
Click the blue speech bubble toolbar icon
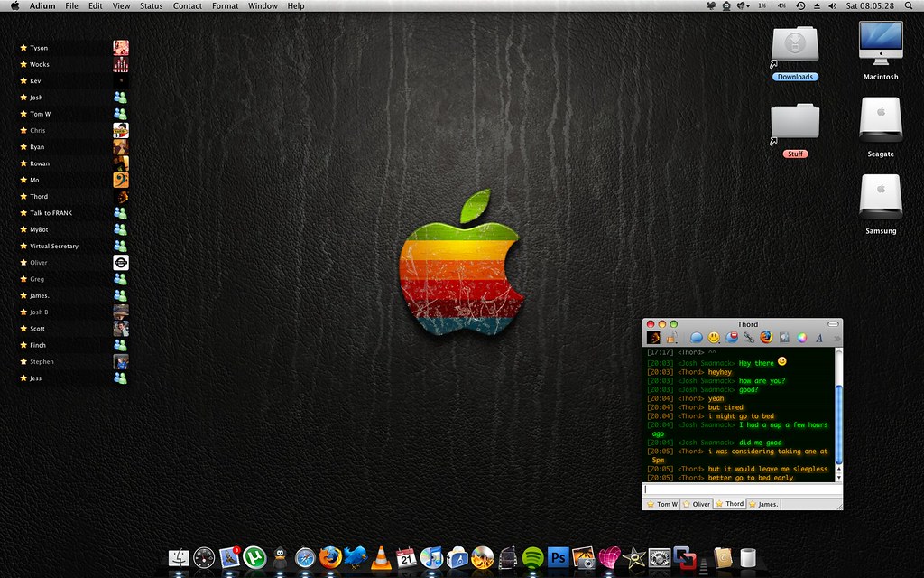click(x=697, y=338)
